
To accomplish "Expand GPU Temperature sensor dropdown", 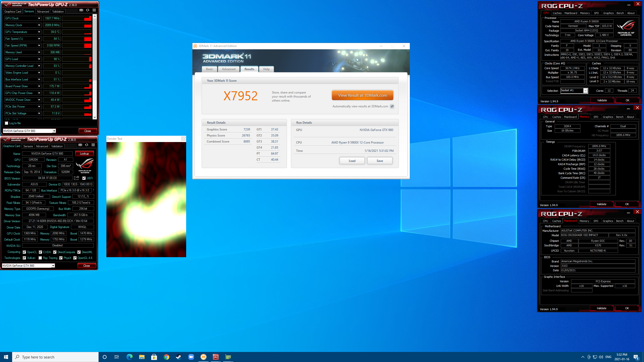I will point(39,32).
